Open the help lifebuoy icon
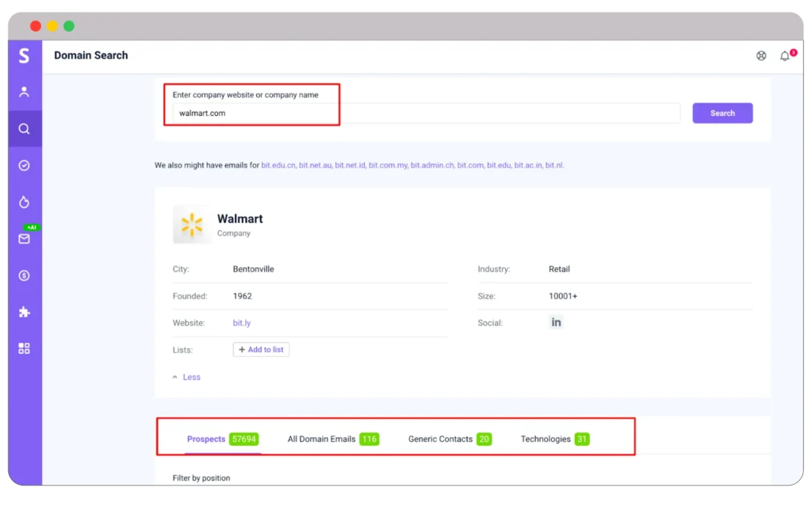The image size is (812, 507). click(x=761, y=56)
